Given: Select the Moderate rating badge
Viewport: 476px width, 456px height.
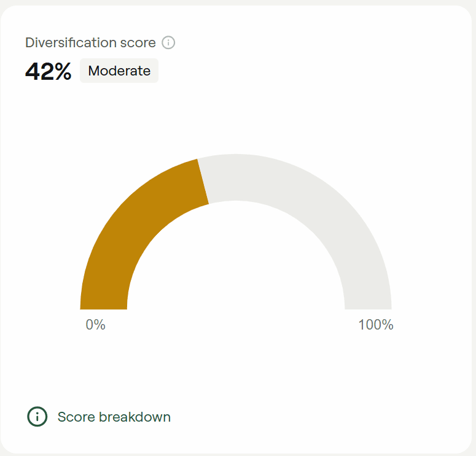Looking at the screenshot, I should (x=119, y=71).
